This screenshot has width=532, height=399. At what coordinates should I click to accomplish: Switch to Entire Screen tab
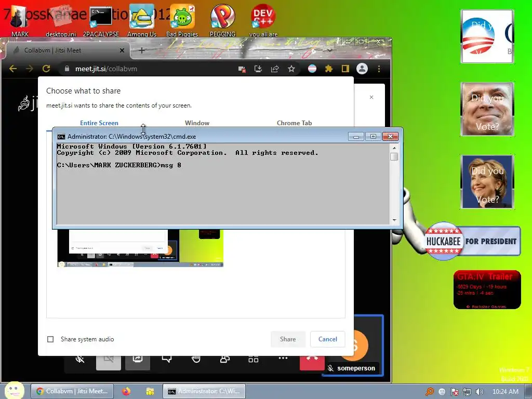point(99,123)
